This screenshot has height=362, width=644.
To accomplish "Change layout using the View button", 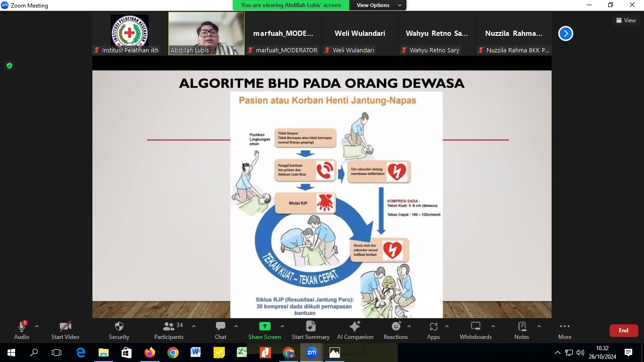I will tap(626, 20).
